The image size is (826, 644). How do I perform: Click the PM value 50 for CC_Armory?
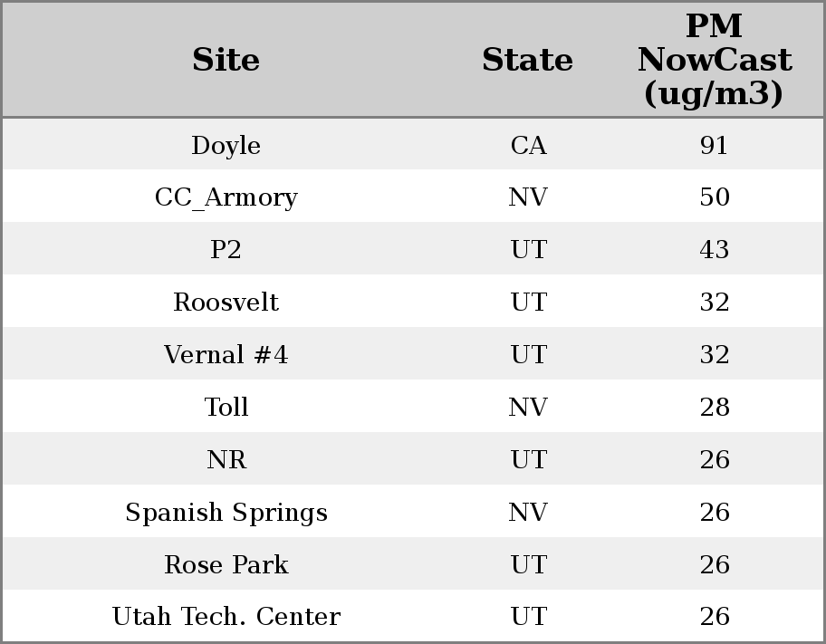pos(714,197)
